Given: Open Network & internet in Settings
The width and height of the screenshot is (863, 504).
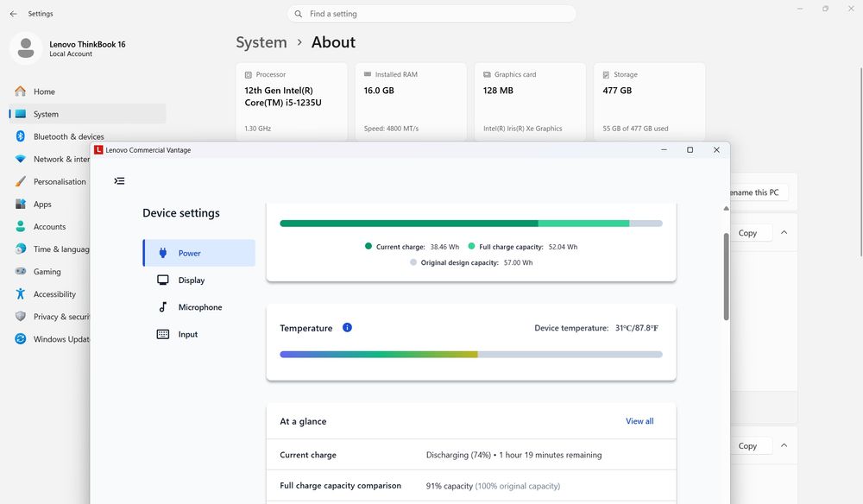Looking at the screenshot, I should coord(49,159).
